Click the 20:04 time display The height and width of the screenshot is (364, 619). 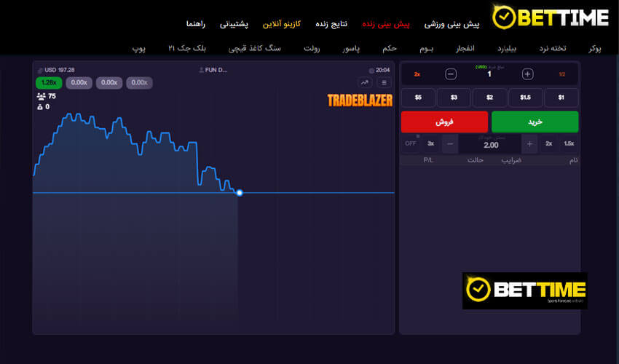coord(382,70)
